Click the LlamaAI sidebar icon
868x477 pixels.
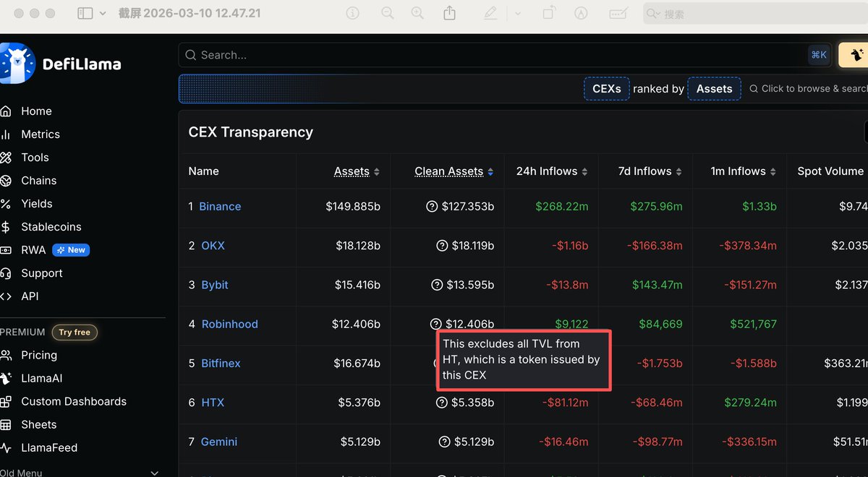(x=6, y=379)
